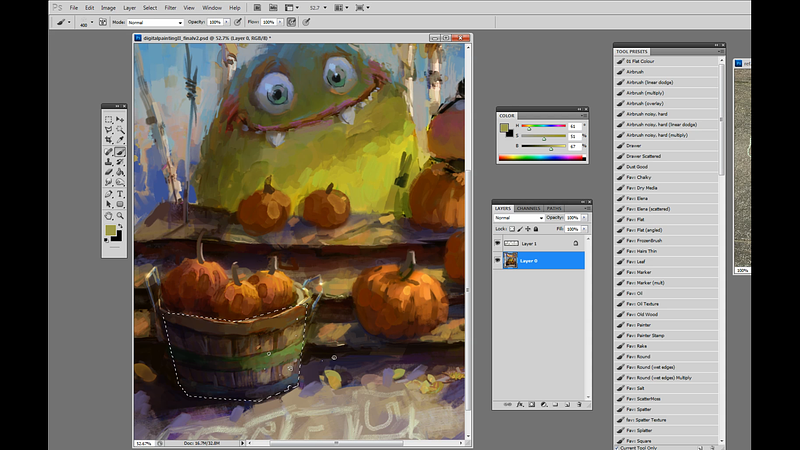The width and height of the screenshot is (800, 450).
Task: Click the Hue slider in Color panel
Action: [x=543, y=126]
